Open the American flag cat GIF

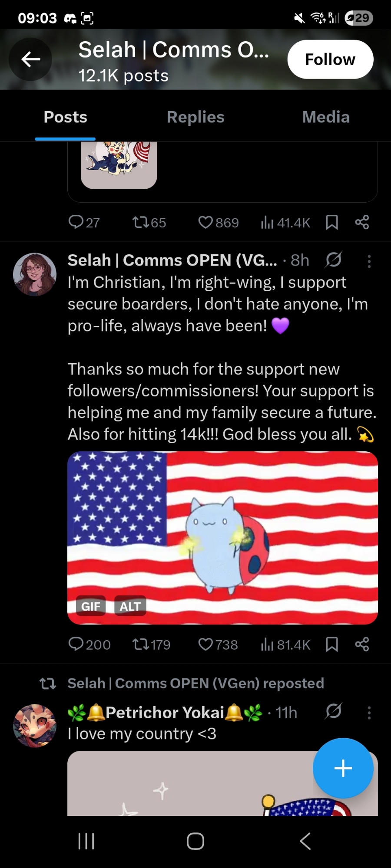(222, 529)
